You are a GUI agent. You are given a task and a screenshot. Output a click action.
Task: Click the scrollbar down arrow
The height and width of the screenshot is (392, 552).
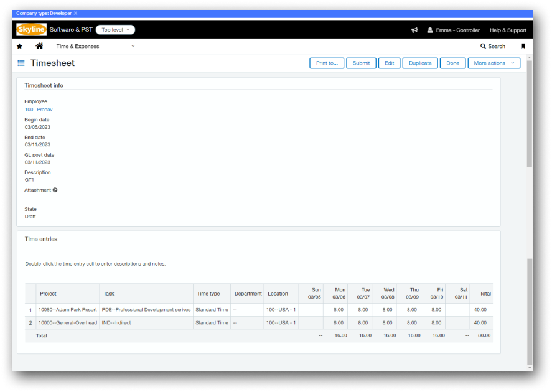530,368
